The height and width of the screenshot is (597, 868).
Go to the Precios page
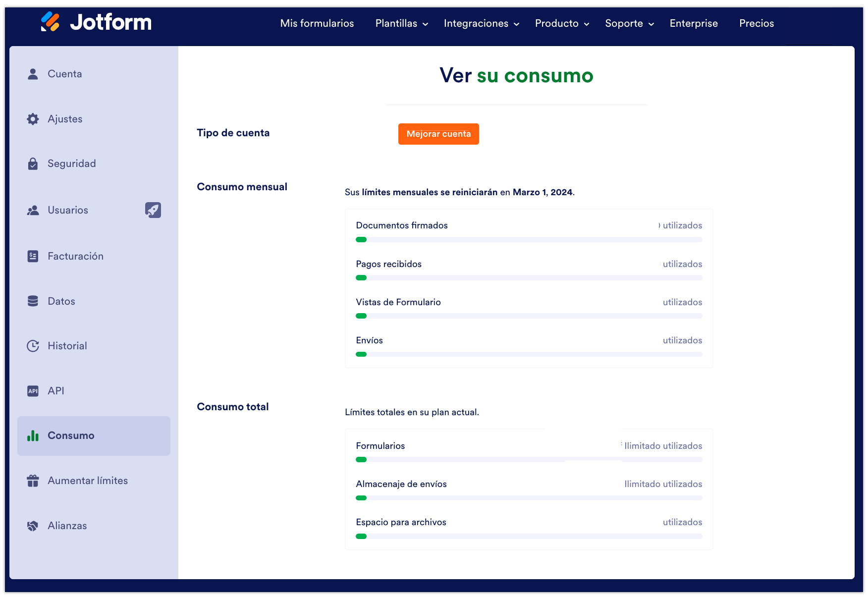(757, 23)
